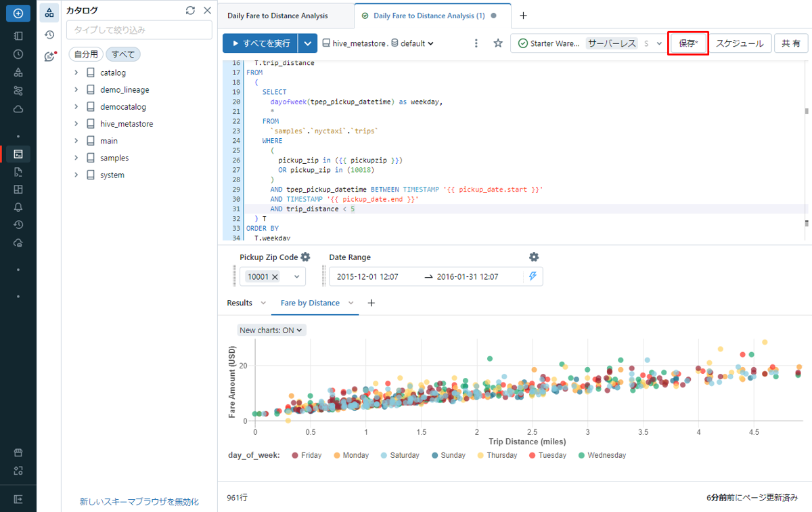The width and height of the screenshot is (812, 512).
Task: Star this query as favorite
Action: click(x=498, y=43)
